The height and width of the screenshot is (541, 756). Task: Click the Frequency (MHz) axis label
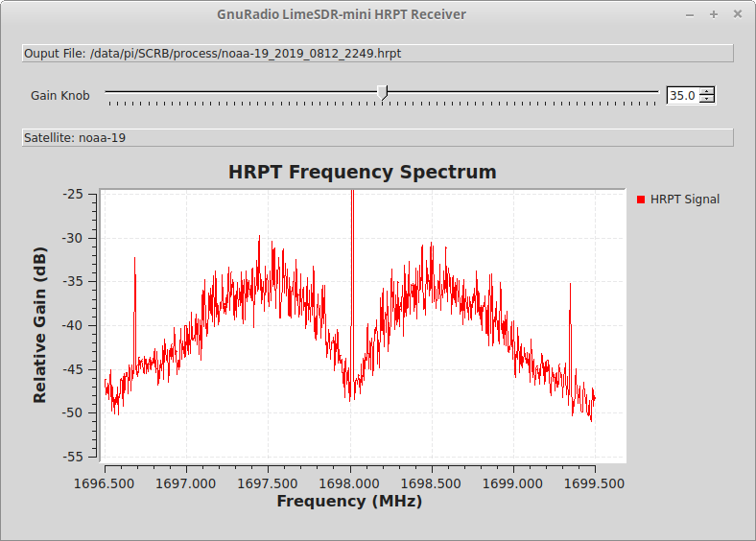tap(349, 501)
